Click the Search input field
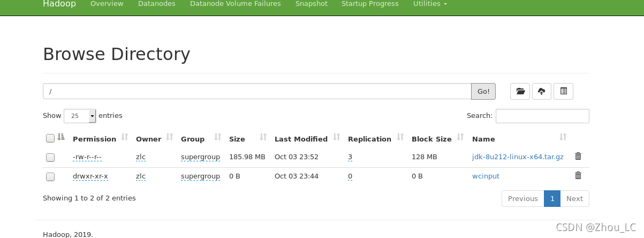Viewport: 644px width, 238px height. [542, 116]
